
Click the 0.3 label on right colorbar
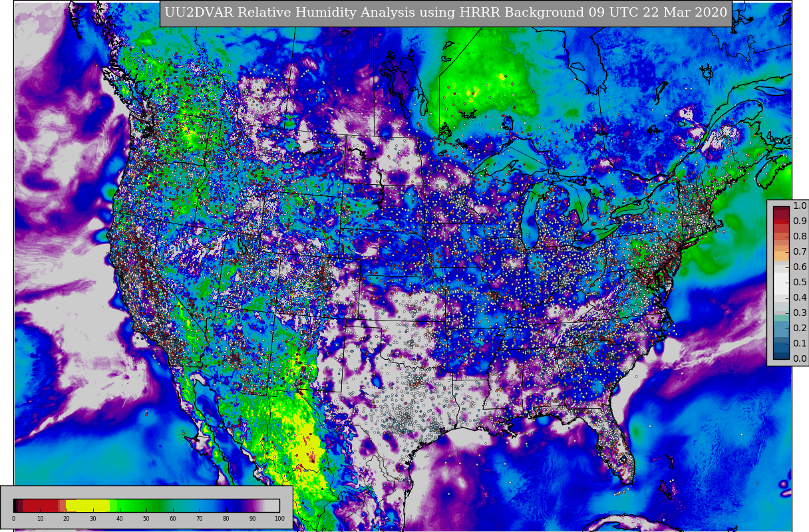point(800,313)
